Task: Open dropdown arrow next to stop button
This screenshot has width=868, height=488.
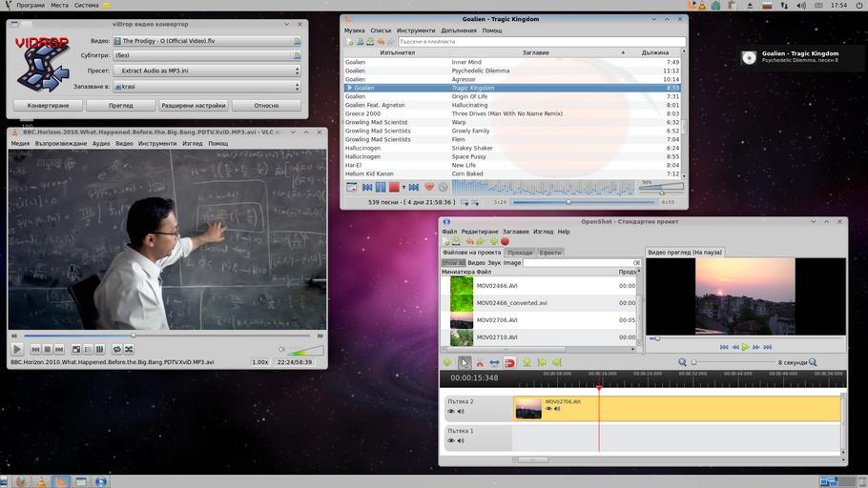Action: point(403,188)
